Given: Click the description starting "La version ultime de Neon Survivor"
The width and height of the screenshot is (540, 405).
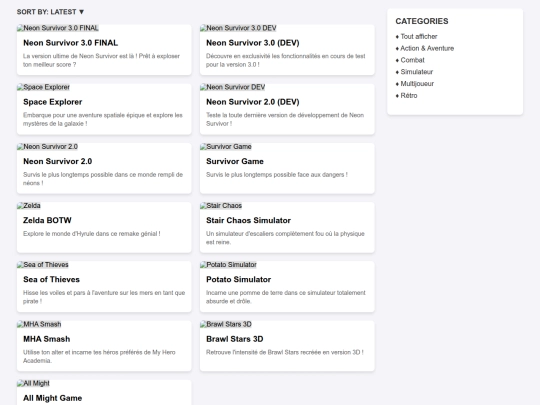Looking at the screenshot, I should click(x=101, y=60).
